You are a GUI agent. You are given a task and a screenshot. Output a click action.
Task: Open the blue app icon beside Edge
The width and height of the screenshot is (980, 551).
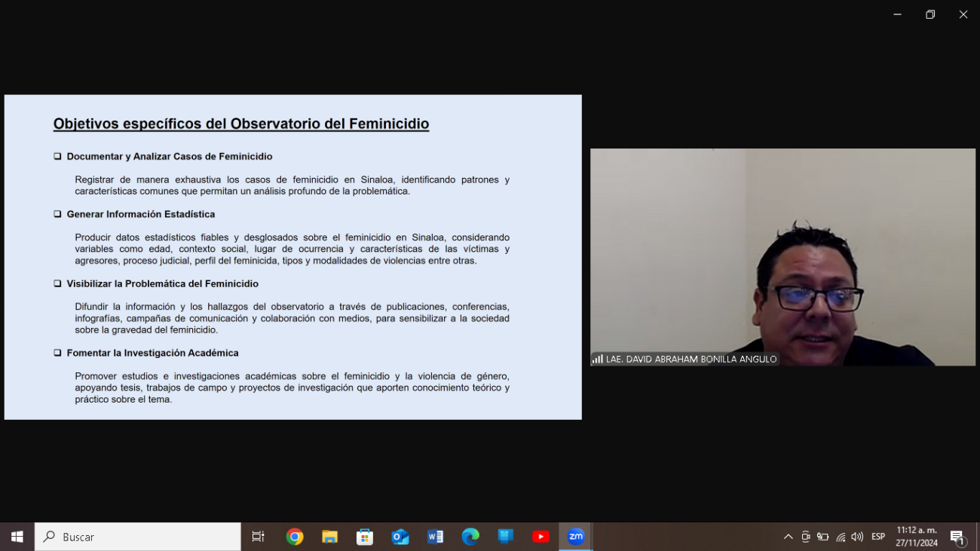[x=505, y=537]
